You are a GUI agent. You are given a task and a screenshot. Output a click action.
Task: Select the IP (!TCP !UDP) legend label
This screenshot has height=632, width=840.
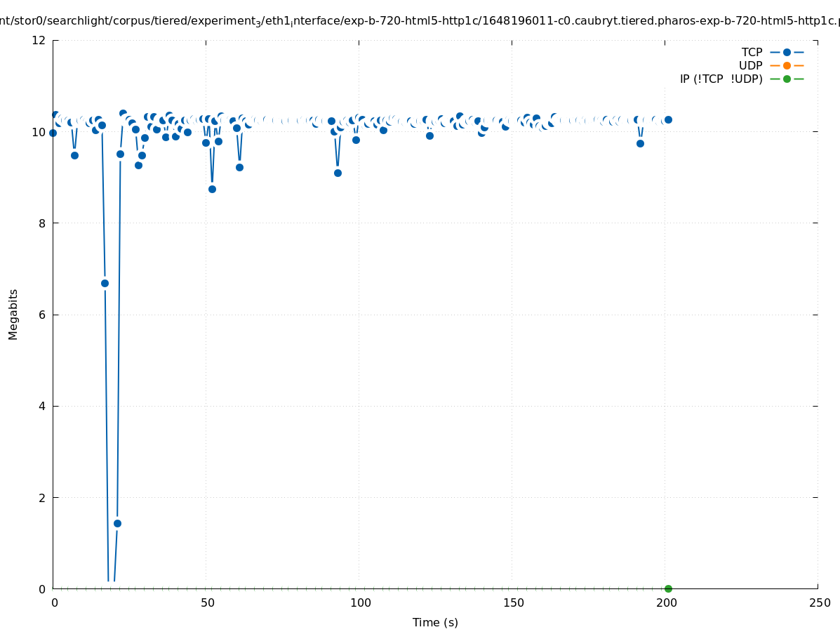721,79
